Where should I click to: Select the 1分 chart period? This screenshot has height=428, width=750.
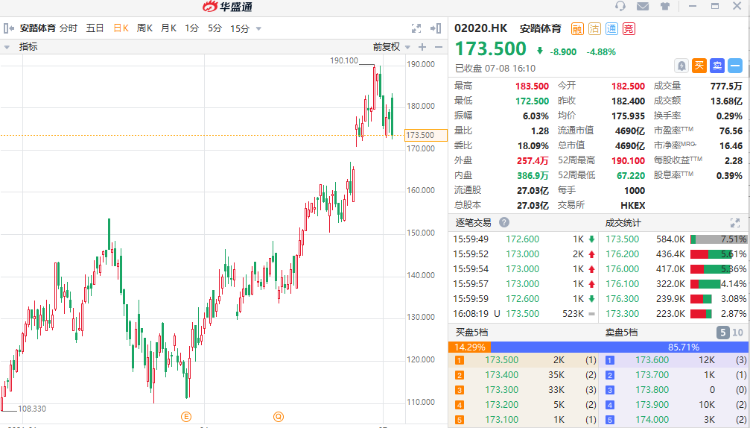(192, 29)
